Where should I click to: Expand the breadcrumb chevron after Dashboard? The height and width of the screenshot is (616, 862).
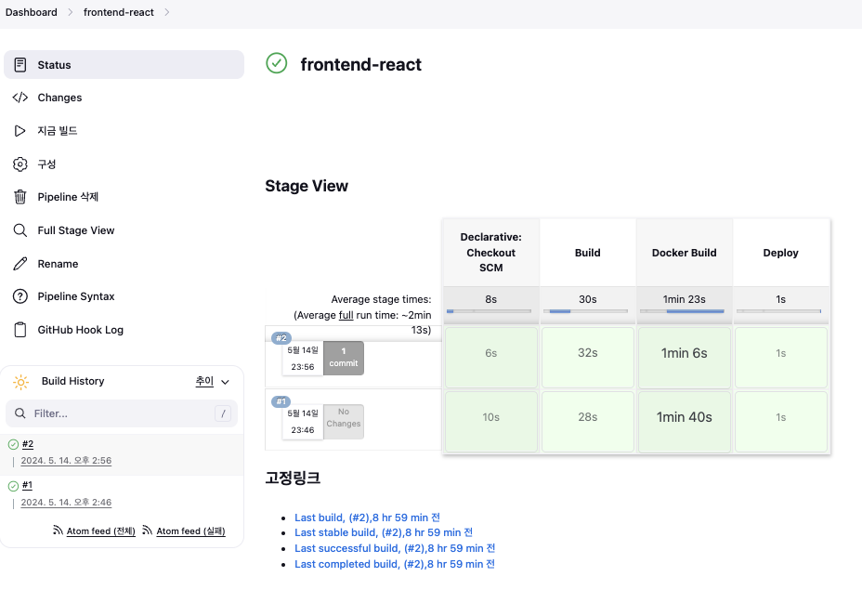[69, 12]
